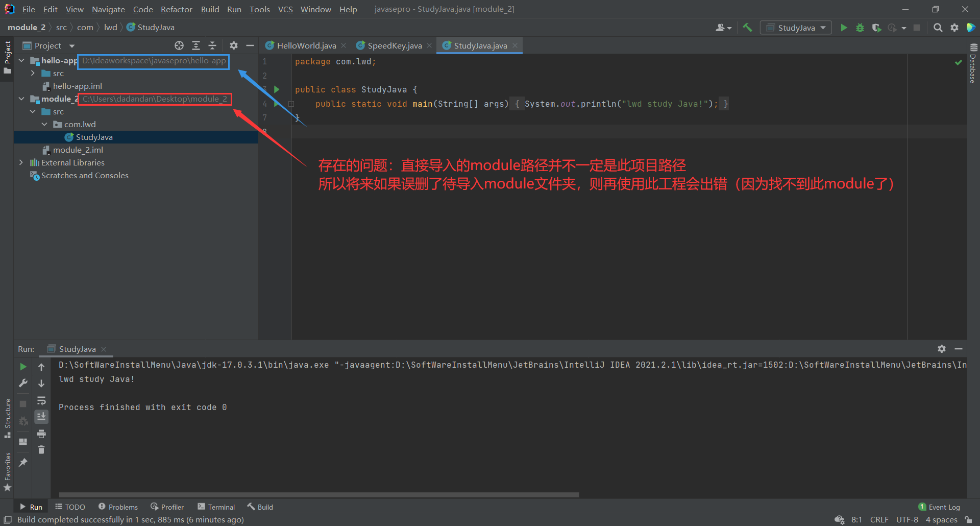Run class StudyJava from gutter arrow on line 3
Screen dimensions: 980x526
tap(277, 89)
